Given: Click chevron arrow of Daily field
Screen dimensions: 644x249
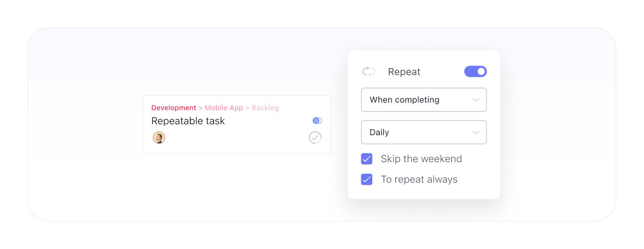Looking at the screenshot, I should click(x=476, y=132).
